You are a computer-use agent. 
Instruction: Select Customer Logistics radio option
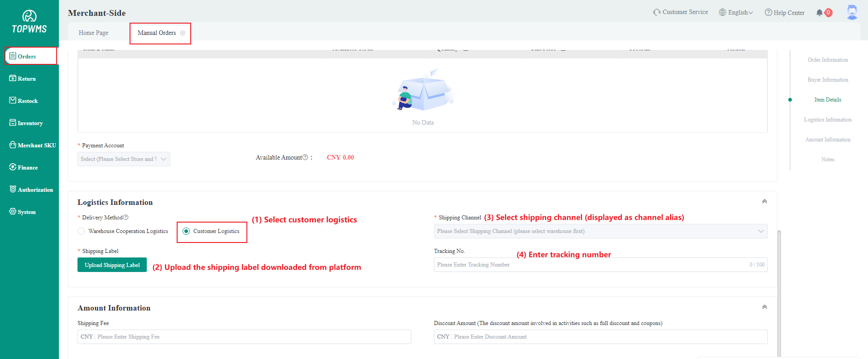tap(186, 231)
